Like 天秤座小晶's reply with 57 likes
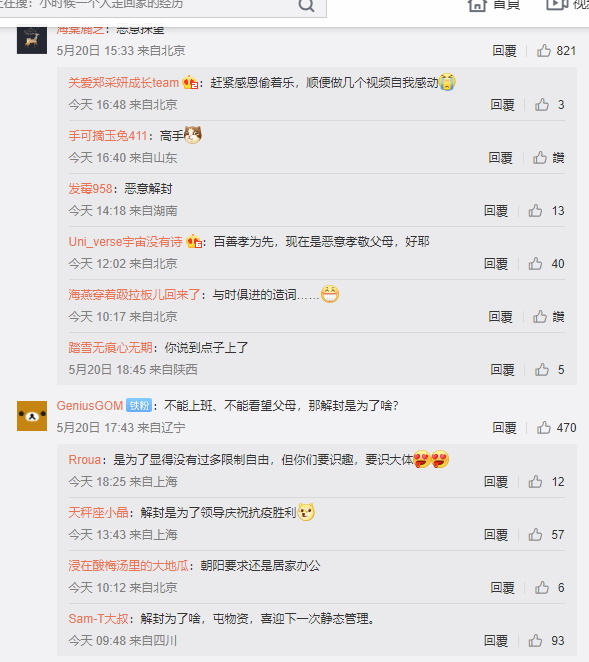This screenshot has height=662, width=589. [535, 535]
